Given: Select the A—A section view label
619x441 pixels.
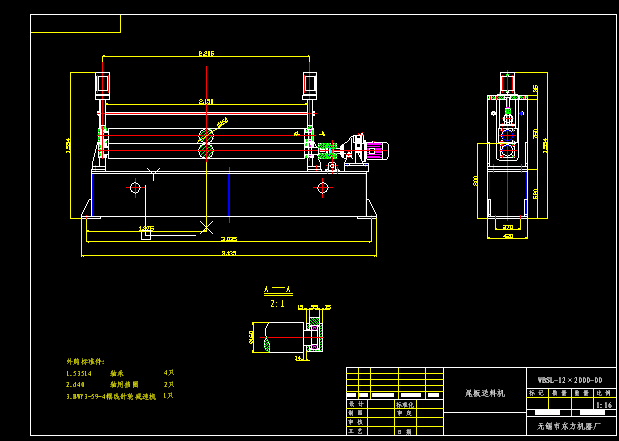Looking at the screenshot, I should [278, 291].
